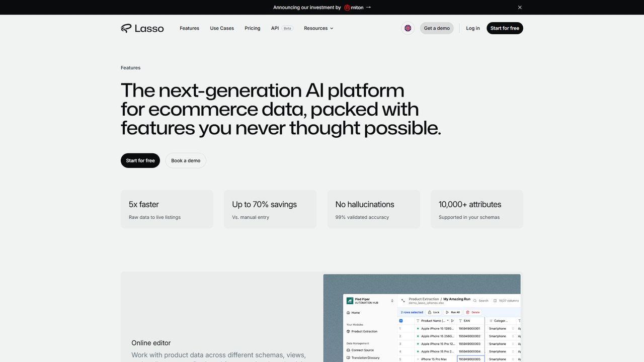Image resolution: width=644 pixels, height=362 pixels.
Task: Dismiss the announcement banner with the X
Action: tap(520, 8)
